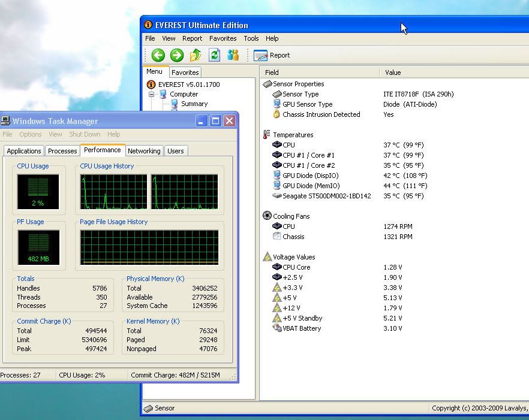Click the +3.3 V voltage icon
Screen dimensions: 529x420
(276, 287)
